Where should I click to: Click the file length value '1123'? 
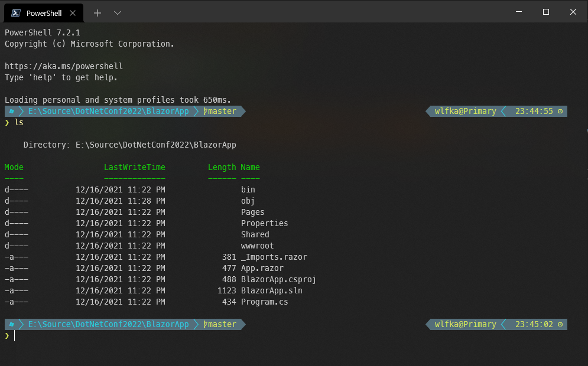(x=227, y=290)
